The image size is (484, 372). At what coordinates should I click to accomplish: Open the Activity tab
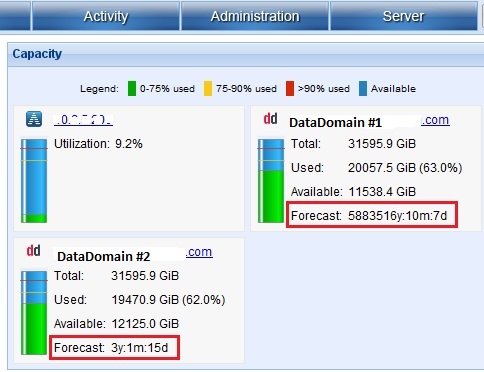(x=106, y=16)
